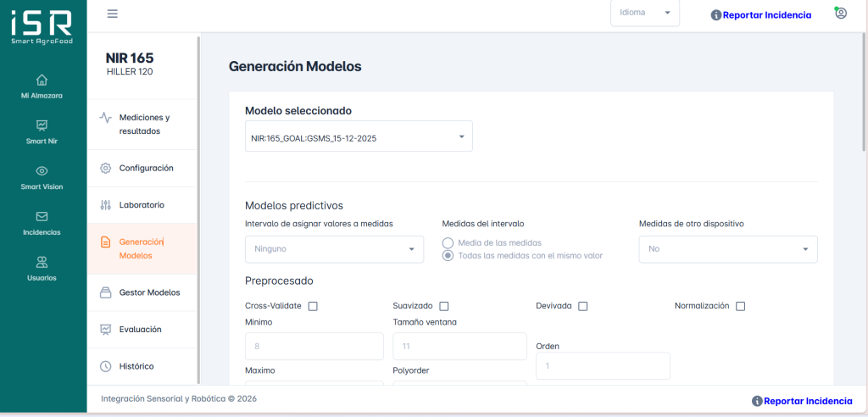This screenshot has height=417, width=868.
Task: Open Gestor Modelos menu item
Action: [x=149, y=292]
